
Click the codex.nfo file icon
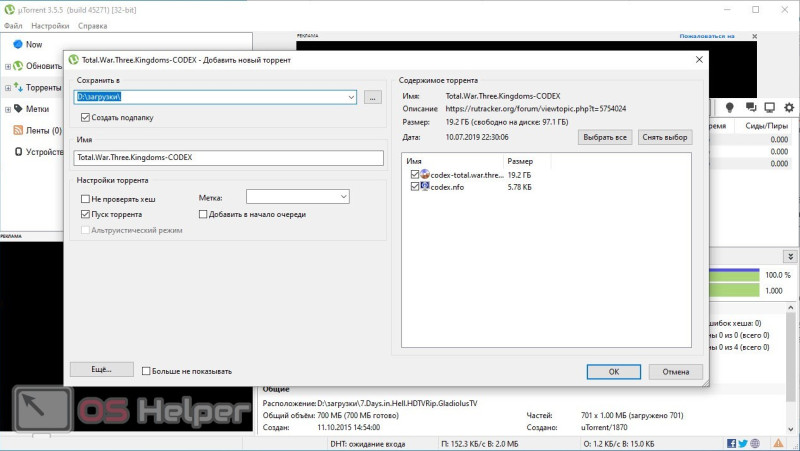424,186
